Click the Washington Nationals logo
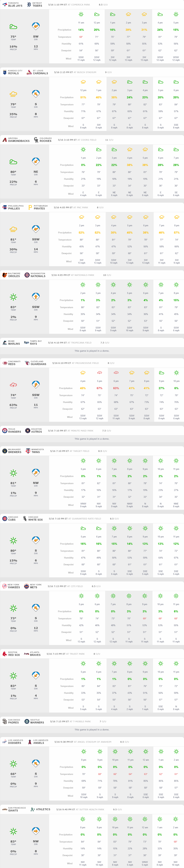This screenshot has height=868, width=184. [27, 275]
